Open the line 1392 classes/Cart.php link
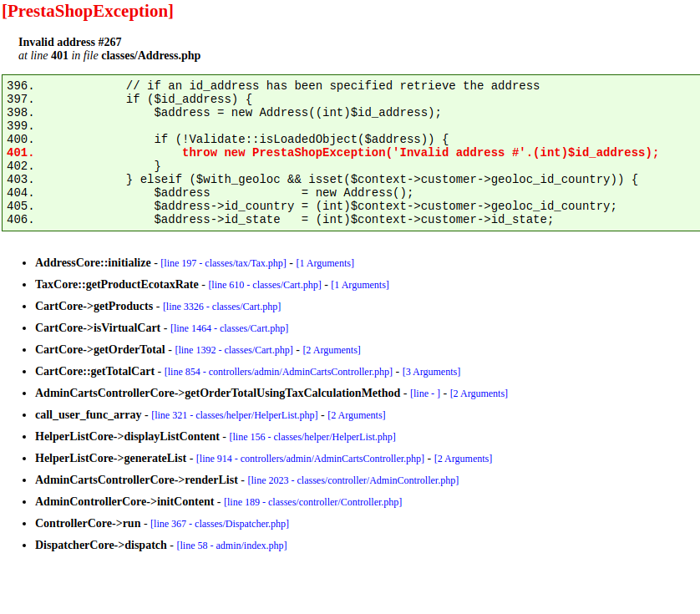This screenshot has height=614, width=700. [234, 350]
